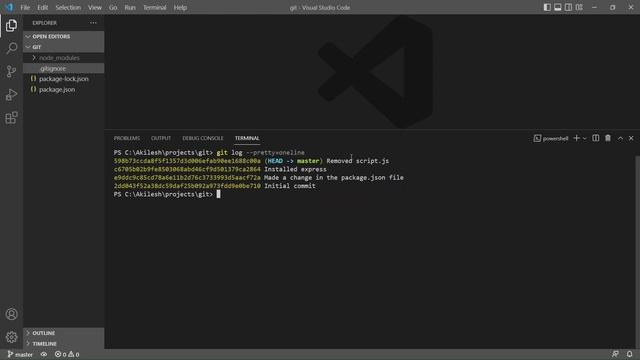Open package.json file

64,89
